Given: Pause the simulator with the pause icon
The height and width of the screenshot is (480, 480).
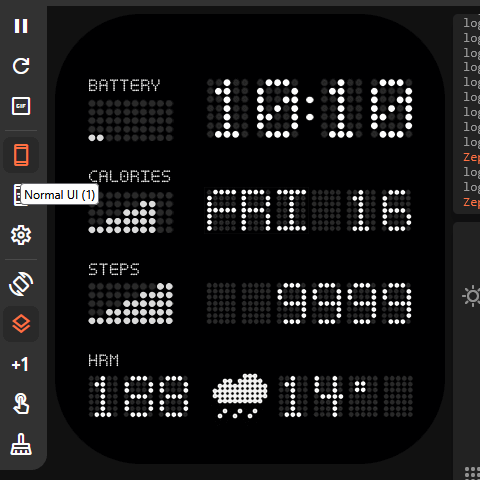Looking at the screenshot, I should [21, 26].
